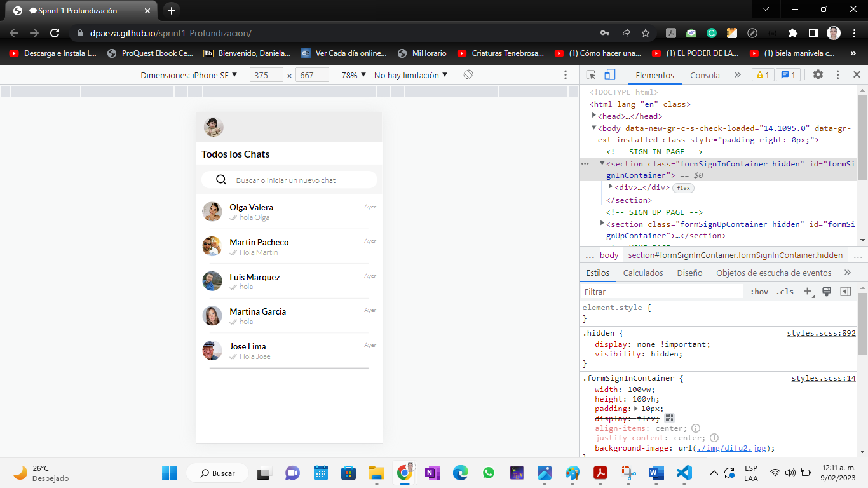
Task: Open the Dimensiones iPhone SE dropdown
Action: click(188, 74)
